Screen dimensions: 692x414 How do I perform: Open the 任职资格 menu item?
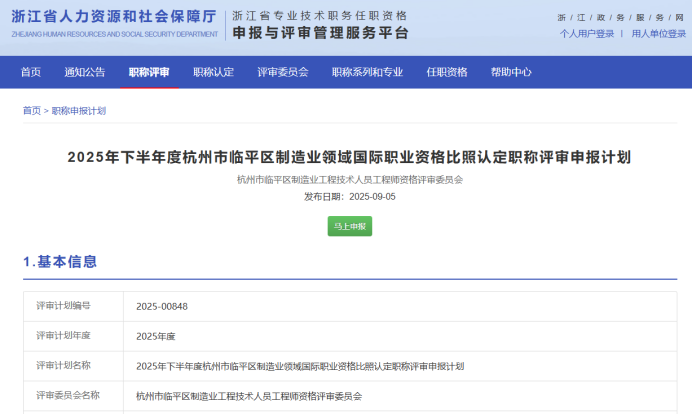click(x=447, y=73)
